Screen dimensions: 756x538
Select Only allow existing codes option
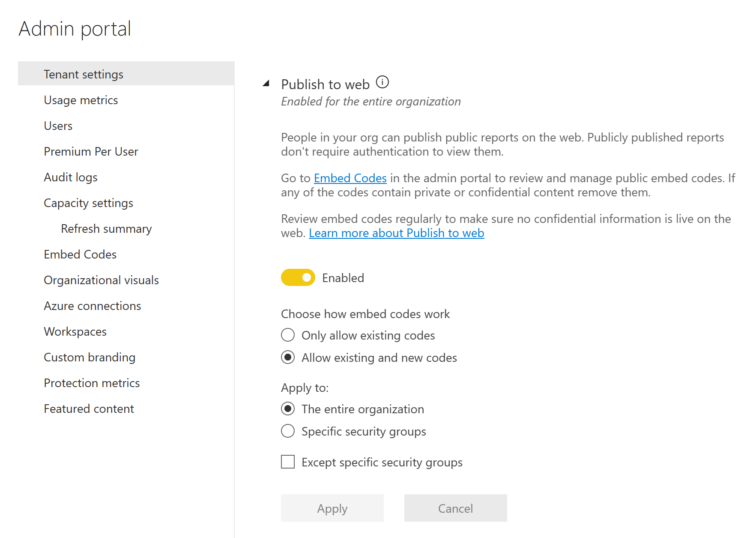[288, 335]
